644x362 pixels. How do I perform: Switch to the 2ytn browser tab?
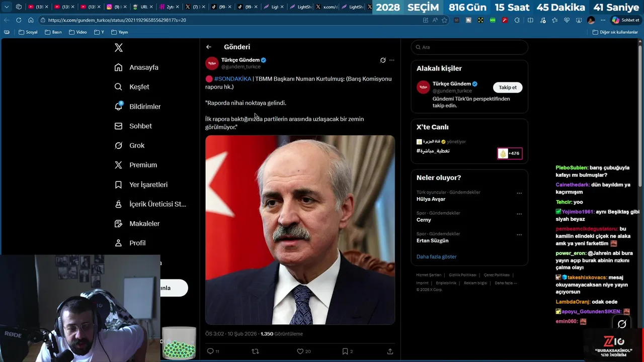click(x=169, y=7)
